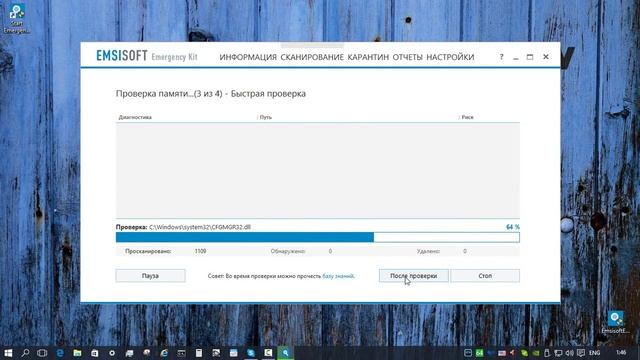
Task: Open the taskbar app with white C icon
Action: (268, 353)
